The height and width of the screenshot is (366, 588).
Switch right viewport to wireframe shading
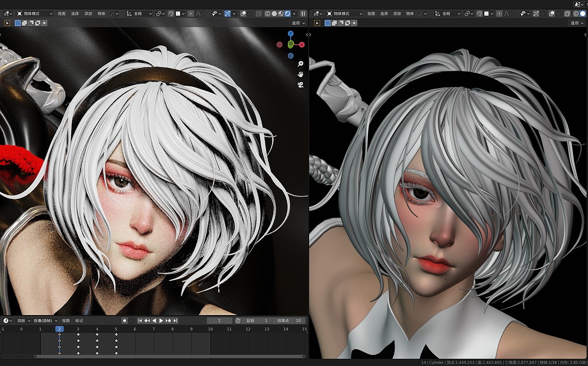tap(576, 14)
